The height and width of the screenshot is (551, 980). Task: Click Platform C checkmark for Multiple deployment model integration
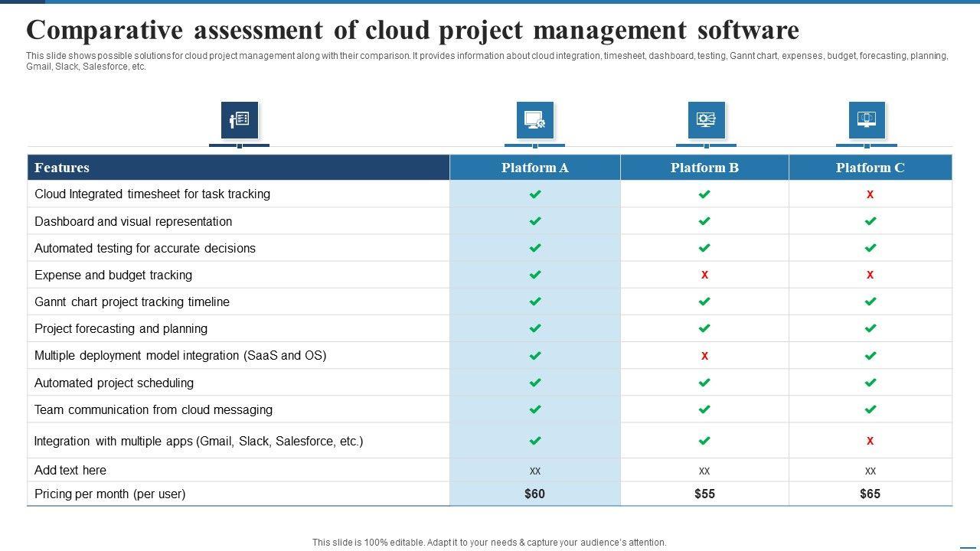pos(871,356)
